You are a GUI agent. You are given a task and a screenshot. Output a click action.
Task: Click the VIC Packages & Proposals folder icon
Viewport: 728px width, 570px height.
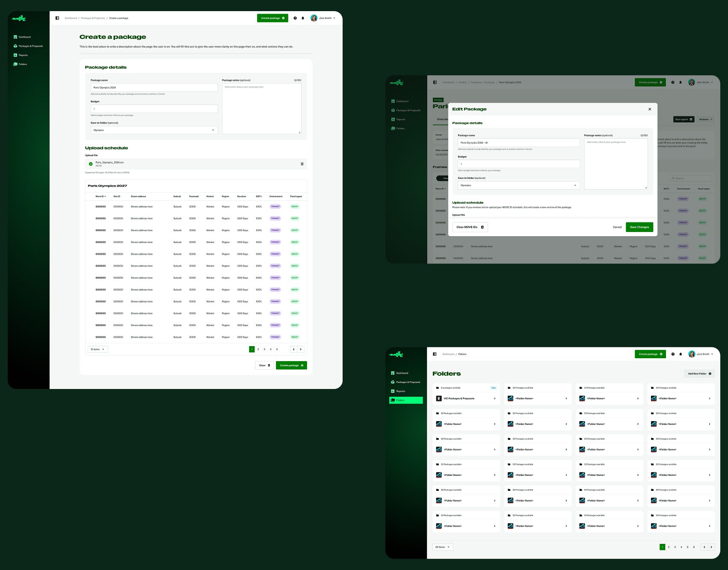(x=439, y=398)
